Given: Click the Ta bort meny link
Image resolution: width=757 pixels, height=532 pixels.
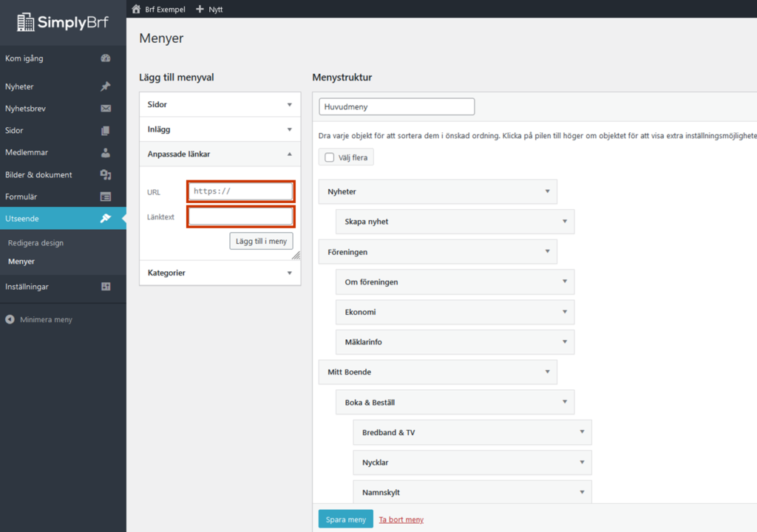Looking at the screenshot, I should 401,519.
